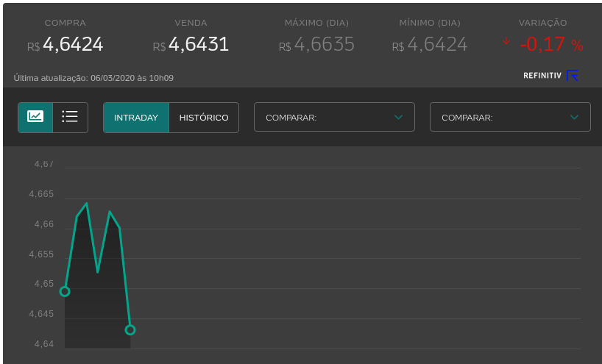Click the 4,645 y-axis label
Screen dimensions: 602x364
(x=41, y=314)
